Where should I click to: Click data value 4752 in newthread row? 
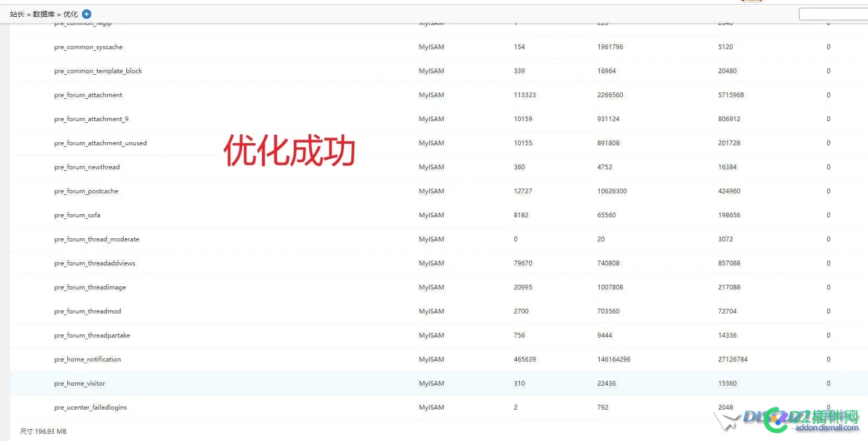(x=604, y=167)
